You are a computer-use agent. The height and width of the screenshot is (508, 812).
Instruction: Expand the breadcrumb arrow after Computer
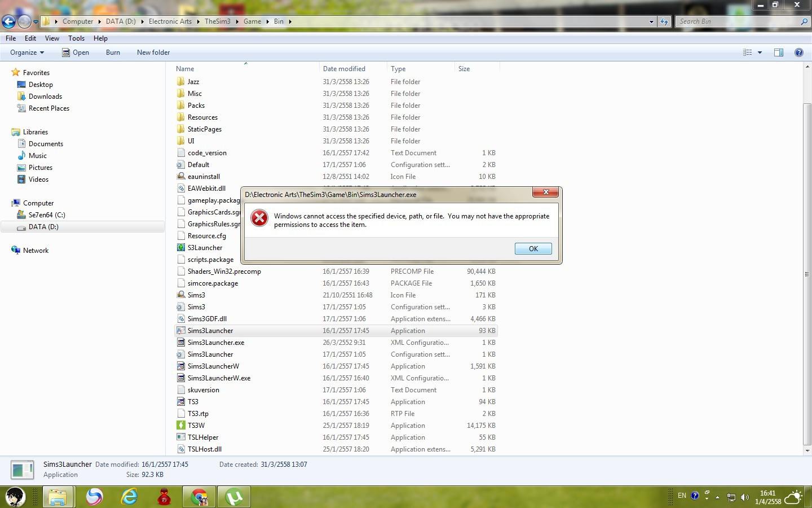coord(100,21)
